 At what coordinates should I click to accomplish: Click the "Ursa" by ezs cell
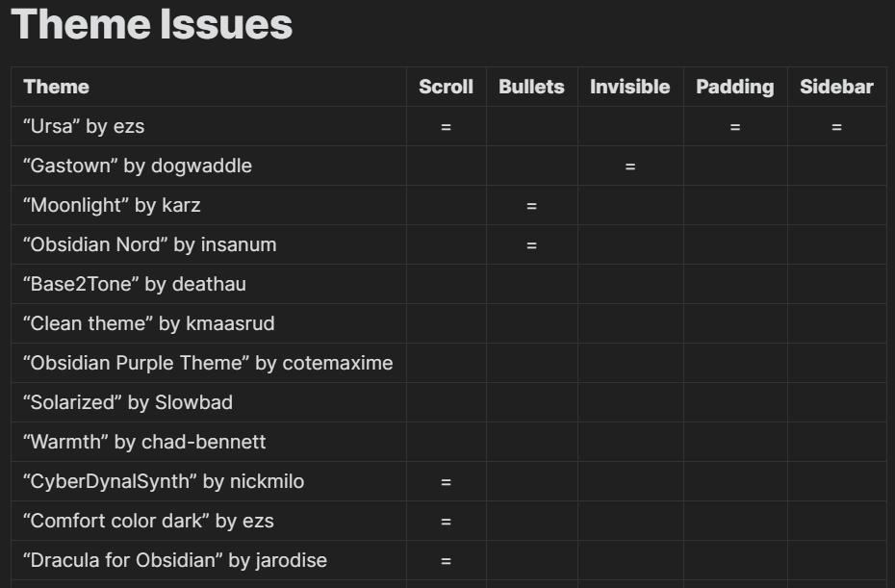pyautogui.click(x=209, y=126)
